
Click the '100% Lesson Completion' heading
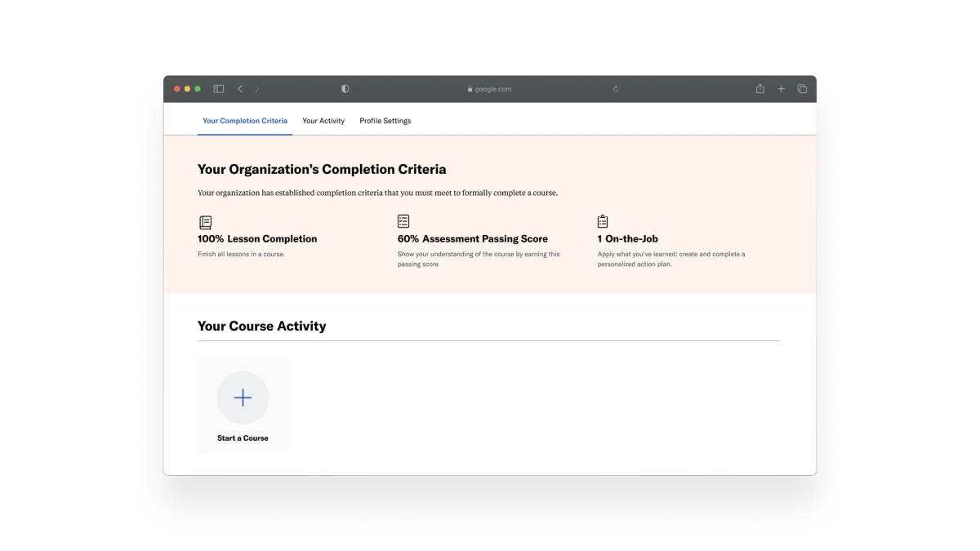pyautogui.click(x=257, y=239)
